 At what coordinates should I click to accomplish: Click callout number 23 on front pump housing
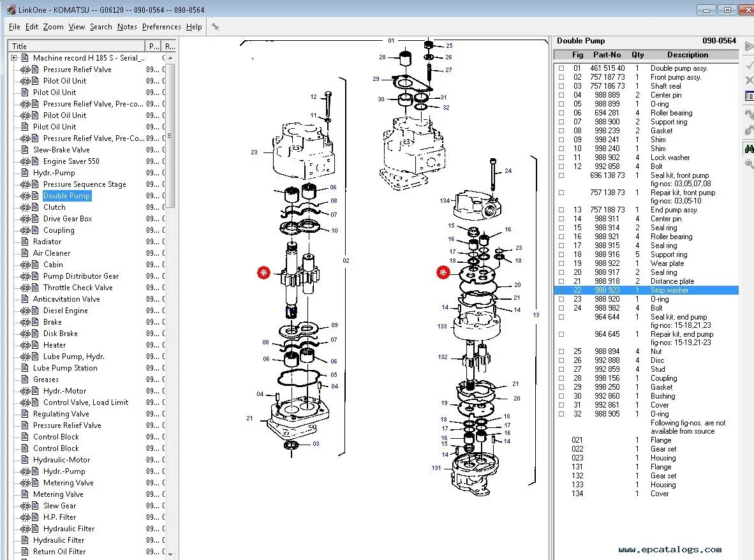click(254, 152)
